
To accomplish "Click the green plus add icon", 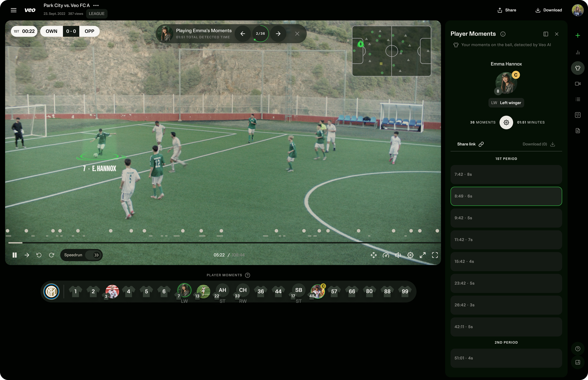I will point(578,36).
